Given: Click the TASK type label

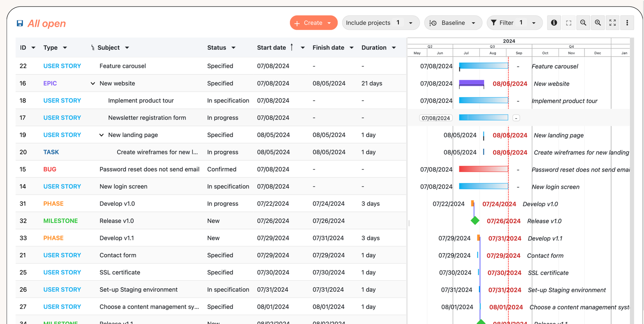Looking at the screenshot, I should click(51, 152).
